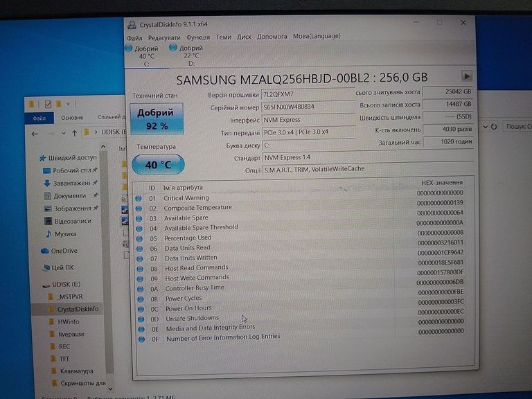This screenshot has width=532, height=399.
Task: Click the status dot for Power On Hours
Action: coord(141,309)
